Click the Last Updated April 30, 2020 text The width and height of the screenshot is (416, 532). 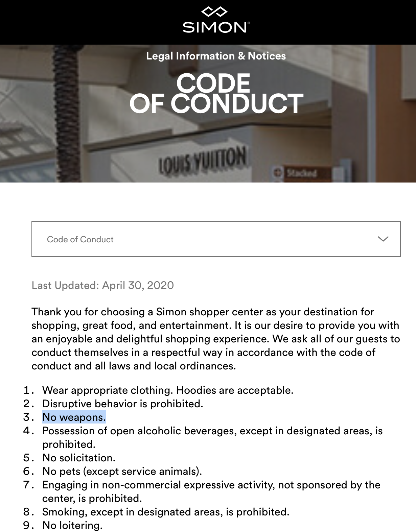coord(102,285)
